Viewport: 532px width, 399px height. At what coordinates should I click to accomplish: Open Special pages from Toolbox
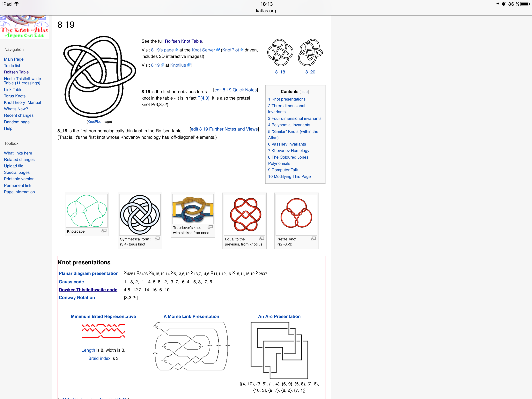tap(17, 172)
